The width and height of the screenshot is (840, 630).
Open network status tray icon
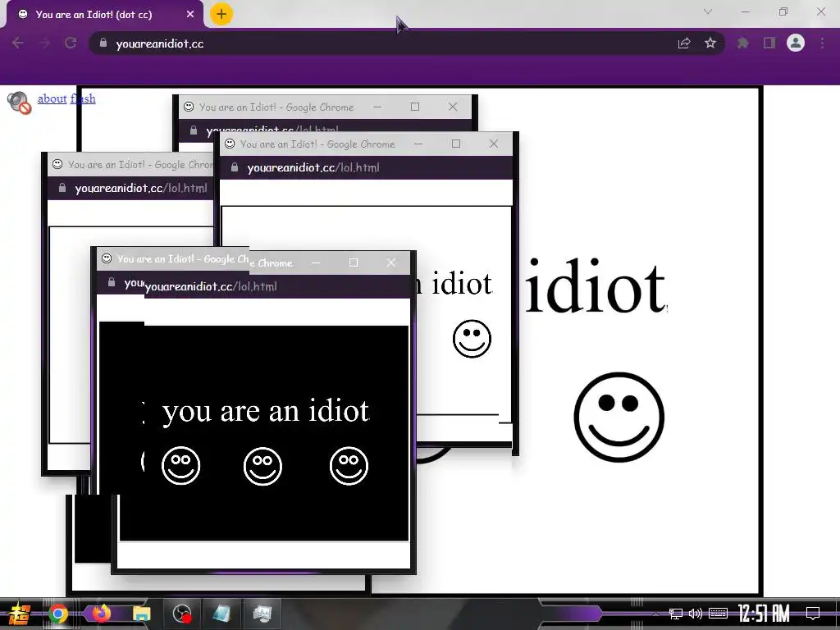click(x=676, y=614)
